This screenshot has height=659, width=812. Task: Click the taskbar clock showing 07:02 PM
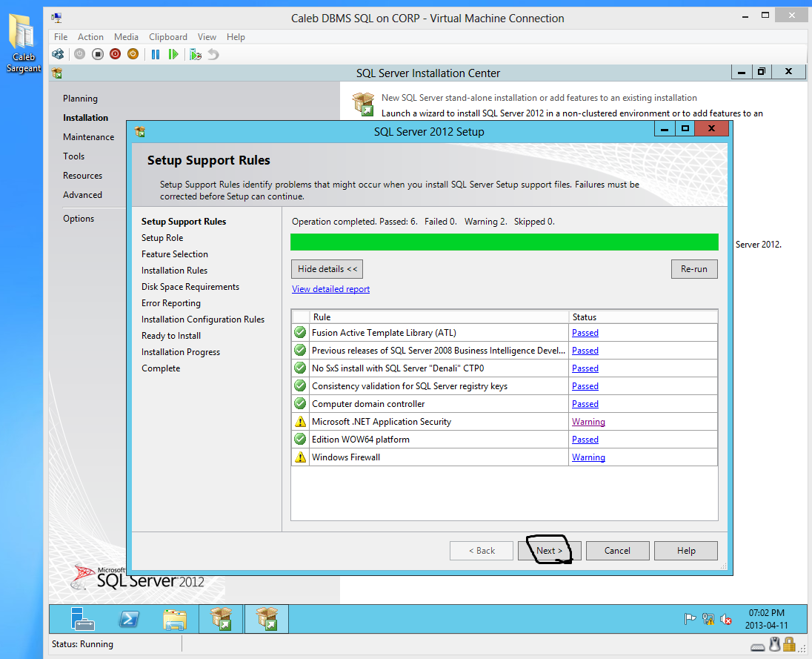766,619
